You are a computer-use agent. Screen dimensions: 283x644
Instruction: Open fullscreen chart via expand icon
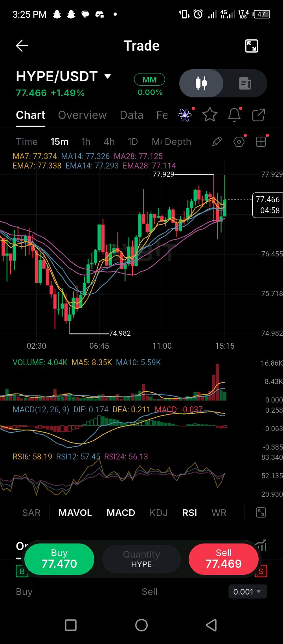click(252, 46)
